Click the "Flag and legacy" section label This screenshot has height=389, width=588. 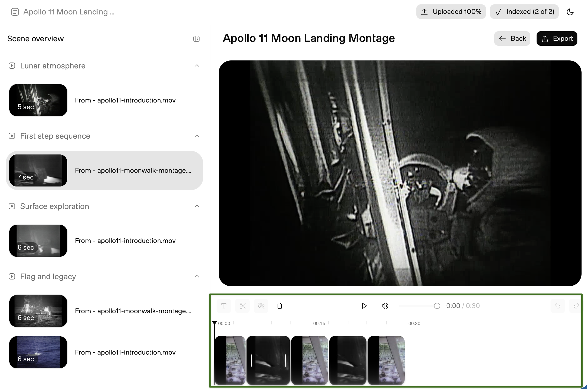48,276
